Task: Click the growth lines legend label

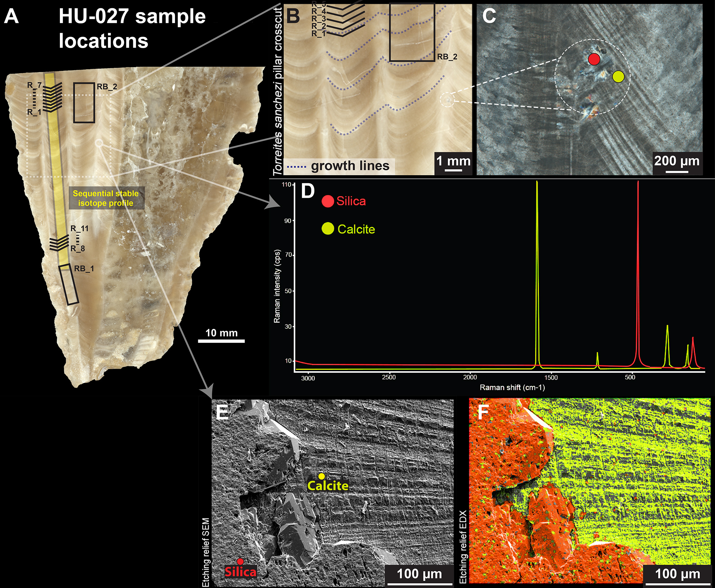Action: [x=350, y=166]
